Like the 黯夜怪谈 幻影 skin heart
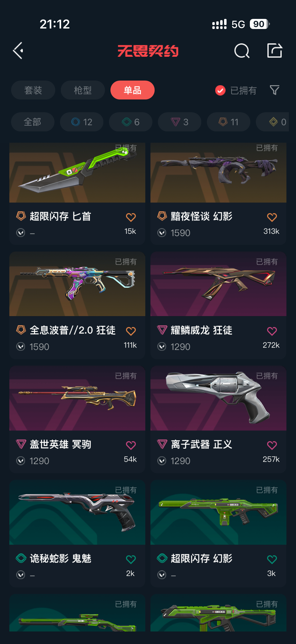296x644 pixels. coord(272,217)
